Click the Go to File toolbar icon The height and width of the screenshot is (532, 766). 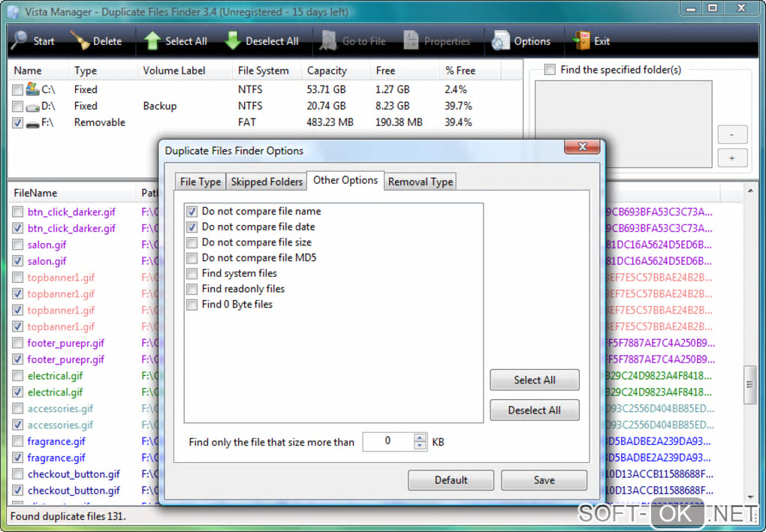[328, 41]
